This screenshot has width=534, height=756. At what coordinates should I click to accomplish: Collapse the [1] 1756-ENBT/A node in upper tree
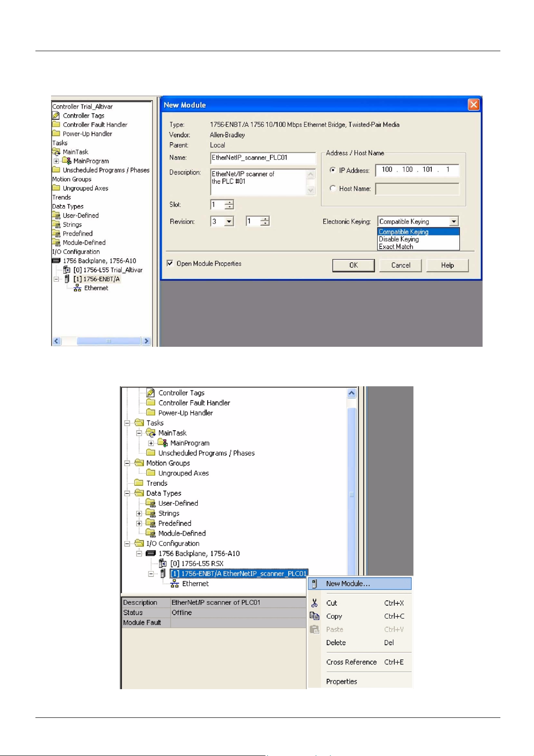tap(56, 279)
